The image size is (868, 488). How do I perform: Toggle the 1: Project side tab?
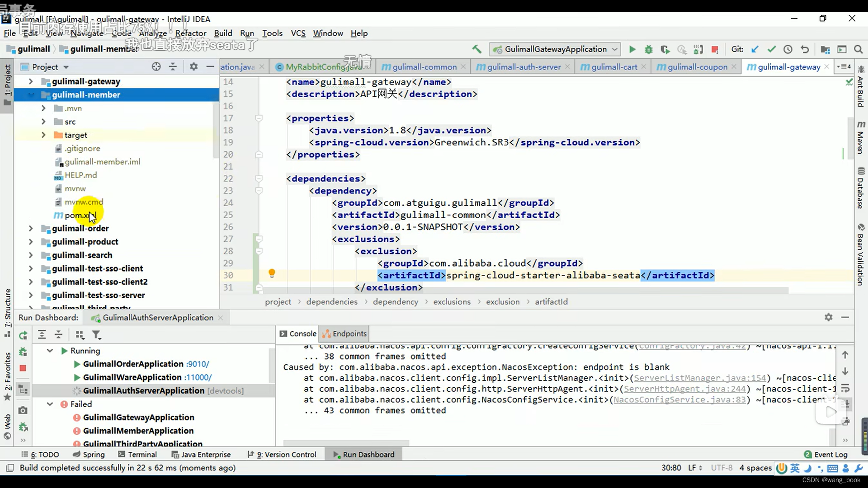click(x=7, y=84)
